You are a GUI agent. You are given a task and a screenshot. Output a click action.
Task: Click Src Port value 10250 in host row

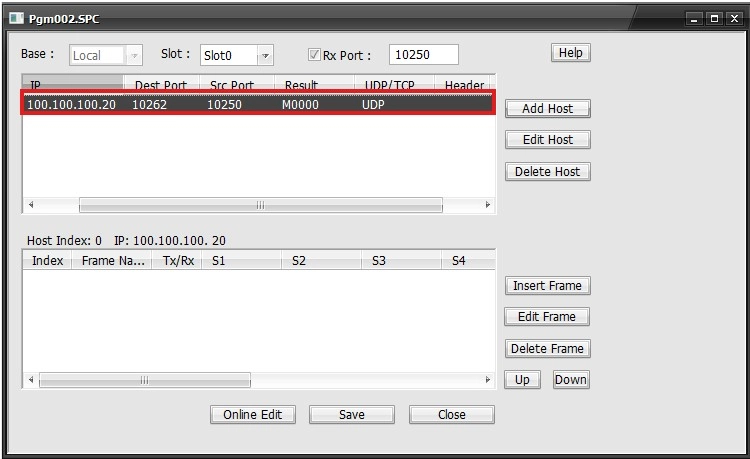(224, 105)
